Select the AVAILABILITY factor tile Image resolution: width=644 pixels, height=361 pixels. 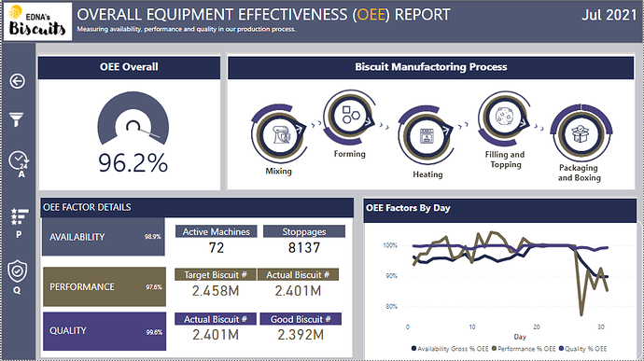104,237
